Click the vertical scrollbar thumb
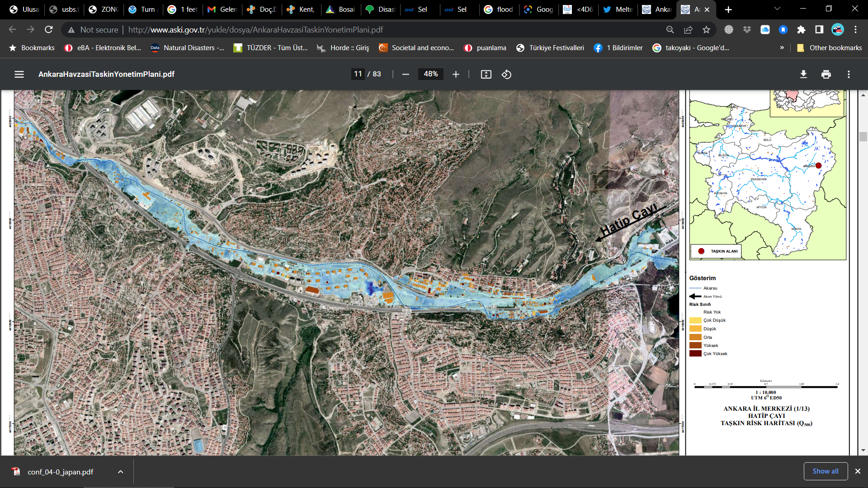Screen dimensions: 868x488 pyautogui.click(x=863, y=137)
